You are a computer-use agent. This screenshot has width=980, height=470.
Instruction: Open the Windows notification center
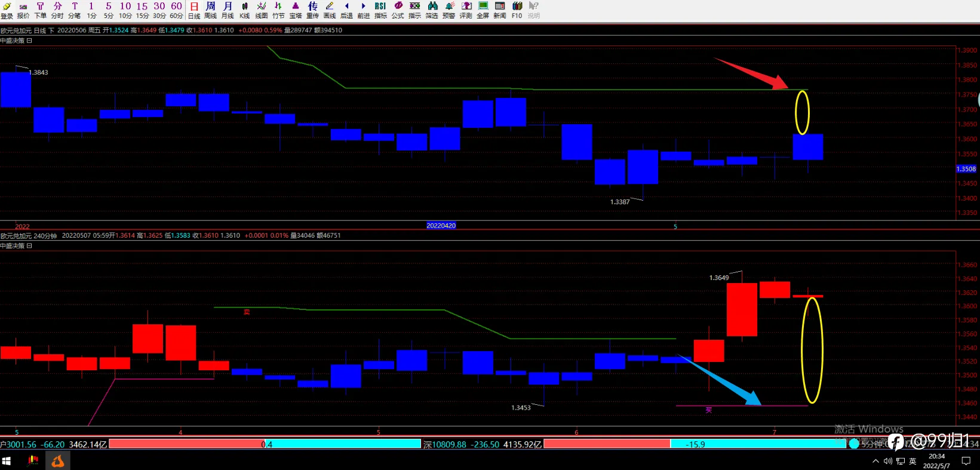pos(966,460)
